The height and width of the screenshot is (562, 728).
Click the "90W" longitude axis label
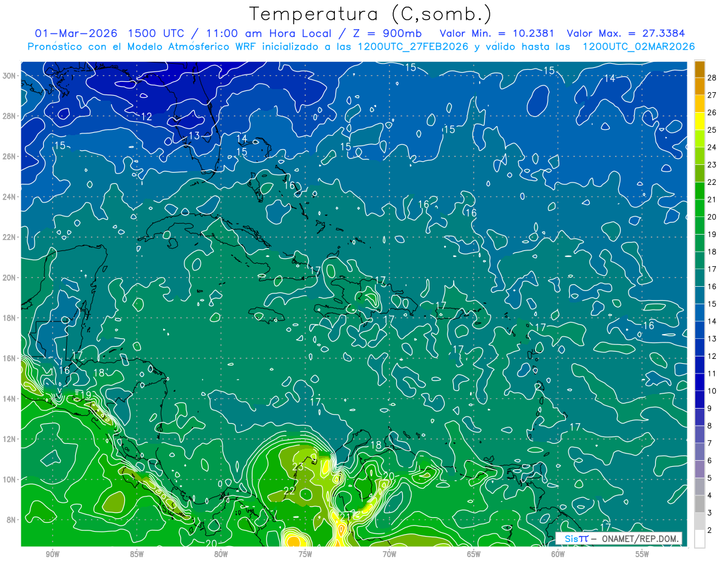pyautogui.click(x=52, y=554)
